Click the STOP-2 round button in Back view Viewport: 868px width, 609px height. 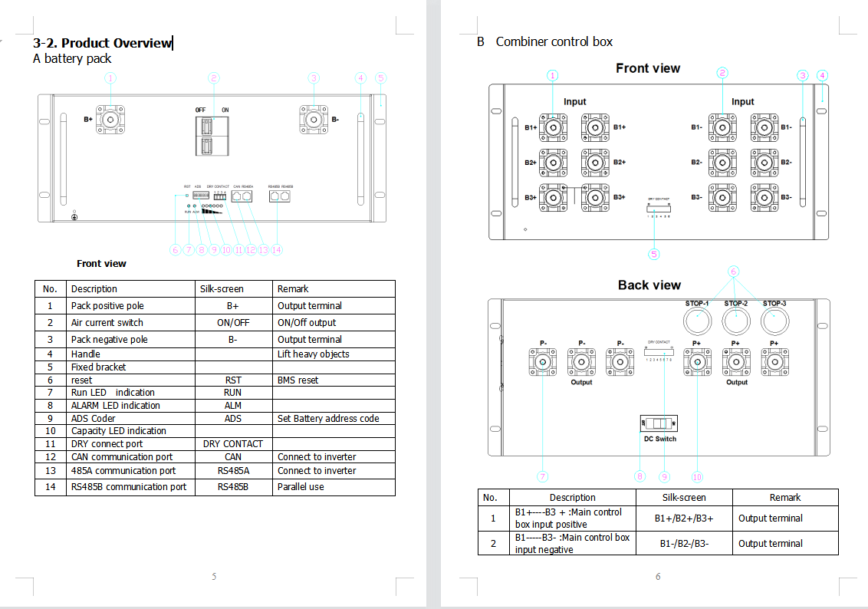(x=736, y=321)
